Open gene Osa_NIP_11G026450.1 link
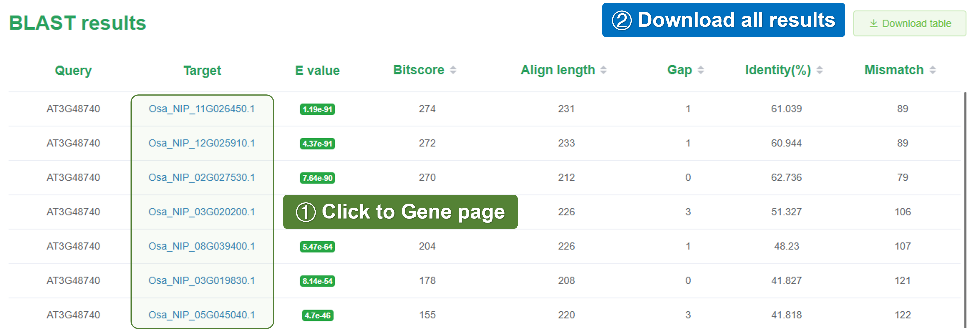Viewport: 980px width, 329px height. click(x=202, y=109)
